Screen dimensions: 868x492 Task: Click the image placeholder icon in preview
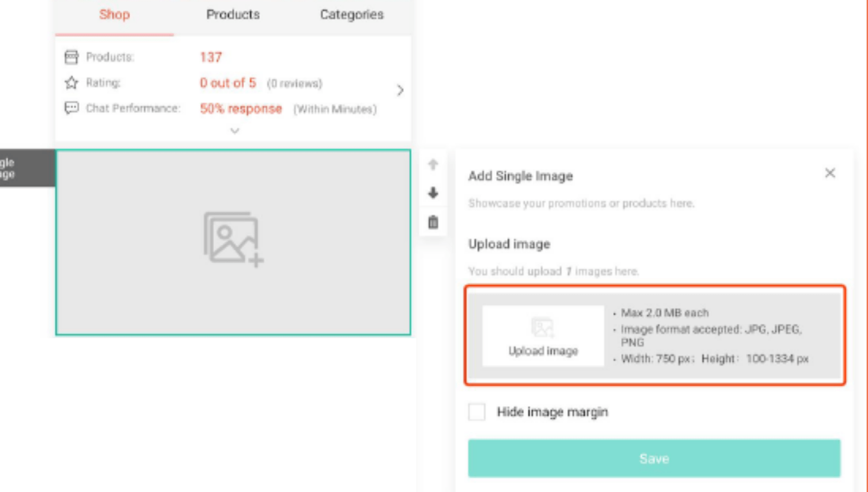coord(234,239)
